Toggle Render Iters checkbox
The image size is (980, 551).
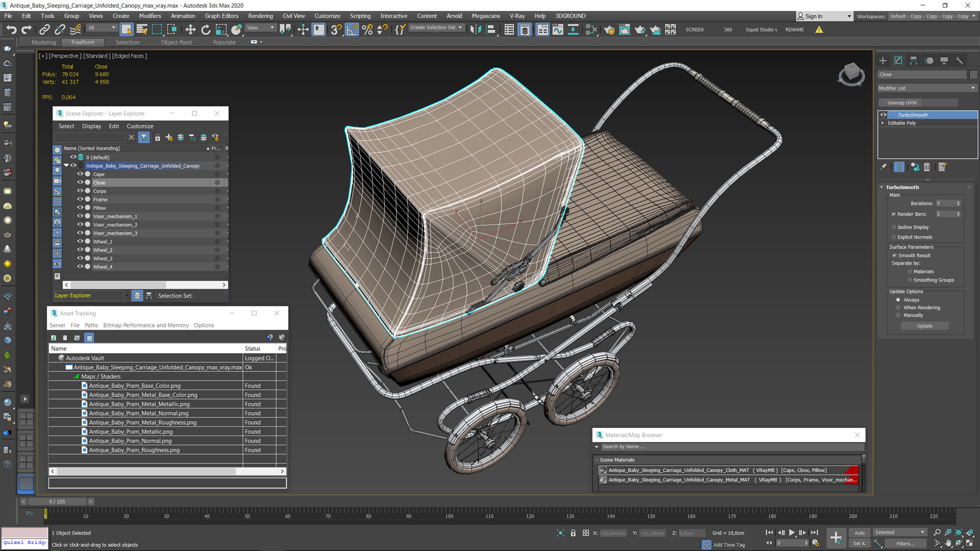894,214
